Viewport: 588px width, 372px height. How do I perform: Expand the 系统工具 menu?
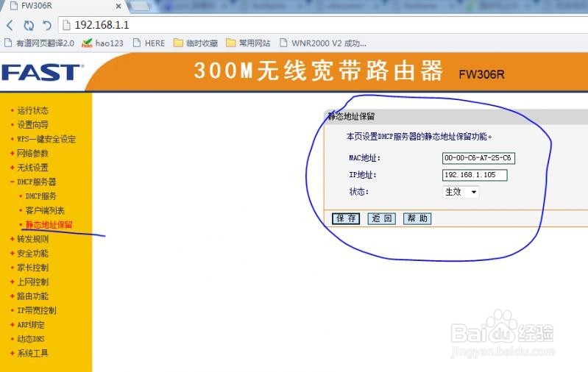point(32,353)
